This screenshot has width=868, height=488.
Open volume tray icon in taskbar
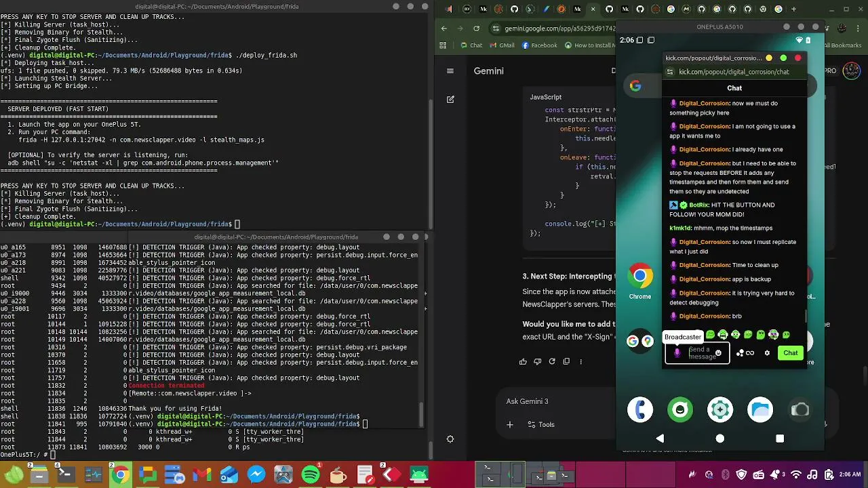click(812, 475)
